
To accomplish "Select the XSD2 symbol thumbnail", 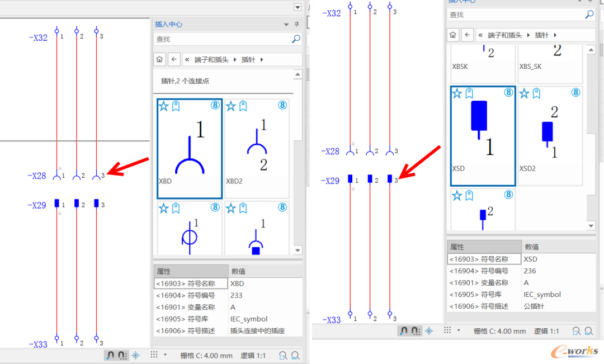I will tap(550, 136).
